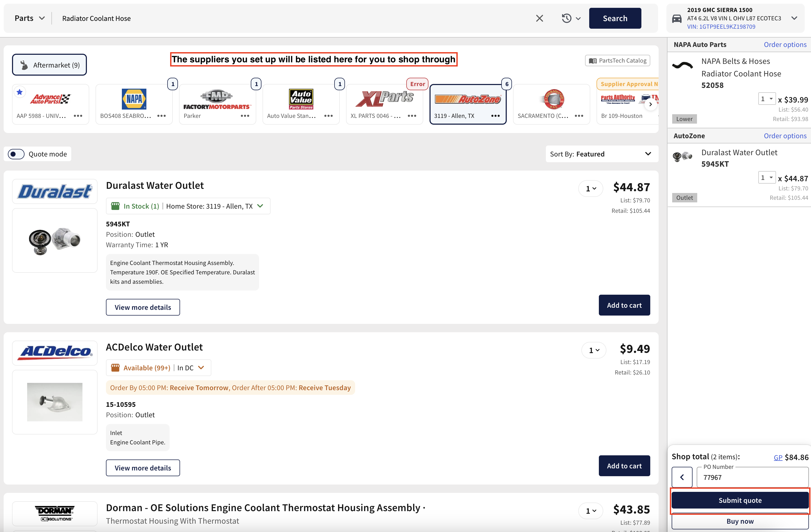Click the Error badge on XL Parts
This screenshot has width=811, height=532.
[418, 84]
